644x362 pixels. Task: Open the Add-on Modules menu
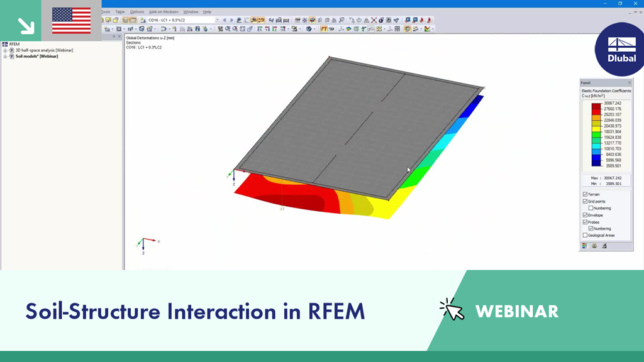click(x=164, y=12)
